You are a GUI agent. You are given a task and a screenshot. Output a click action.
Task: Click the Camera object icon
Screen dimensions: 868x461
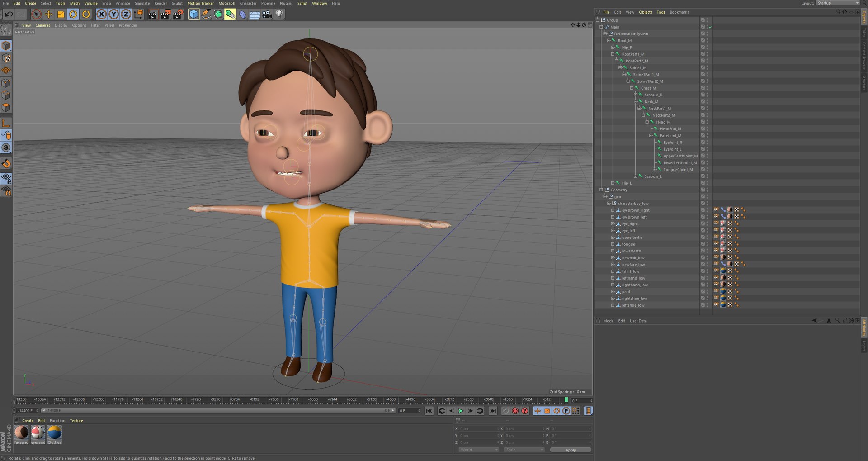(267, 14)
